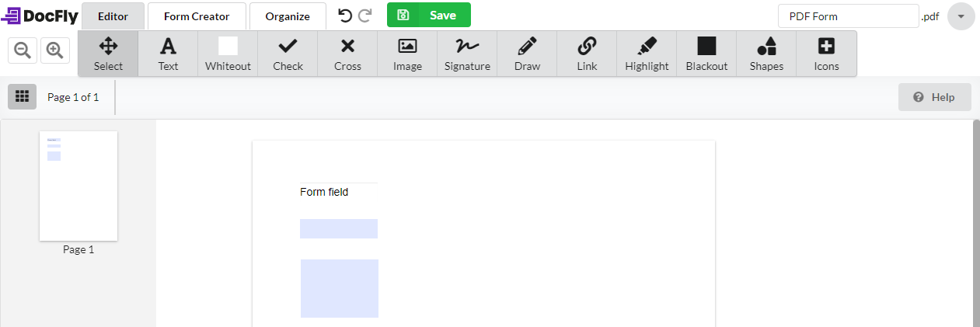Switch to the Organize tab
The height and width of the screenshot is (327, 980).
pos(288,16)
